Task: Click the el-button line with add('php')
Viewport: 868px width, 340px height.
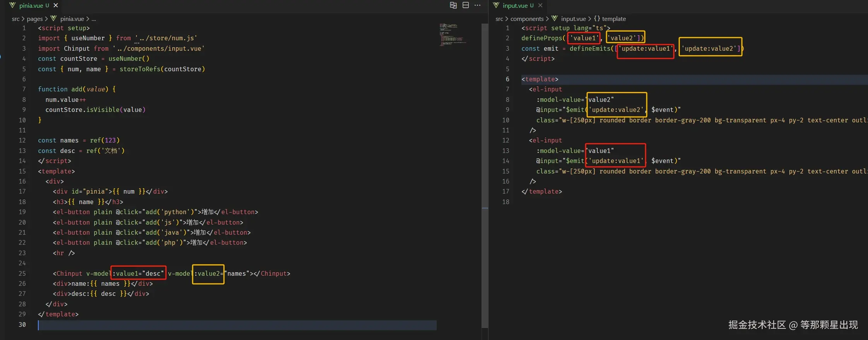Action: [150, 242]
